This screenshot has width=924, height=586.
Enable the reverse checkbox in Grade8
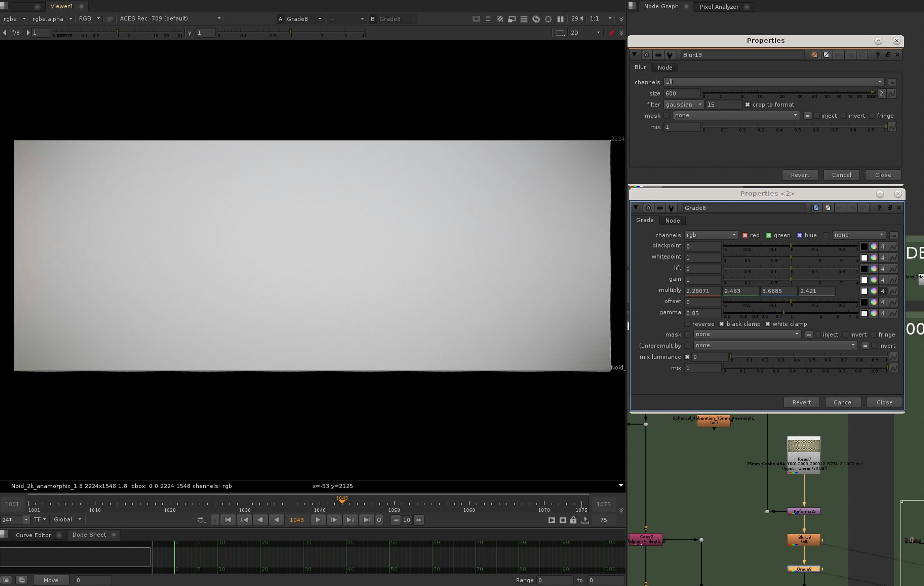point(687,324)
